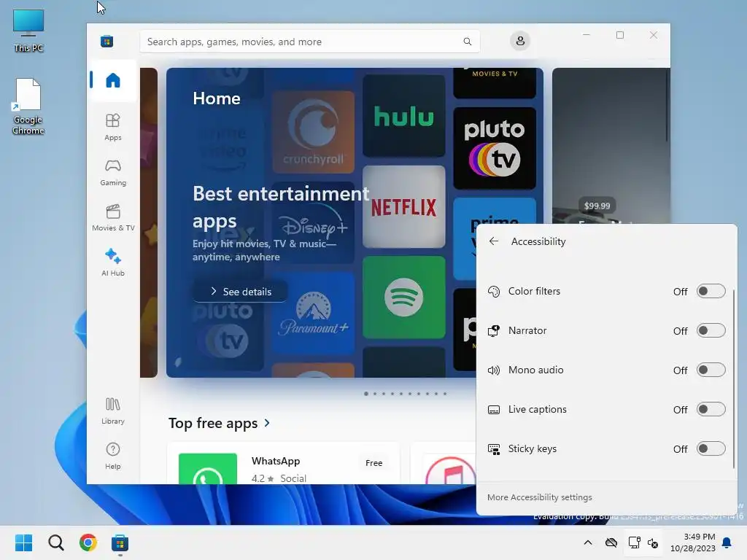
Task: Show hidden icons in system tray
Action: coord(588,542)
